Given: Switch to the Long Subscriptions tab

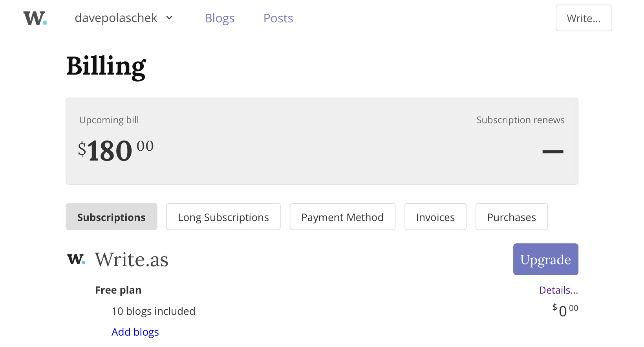Looking at the screenshot, I should pyautogui.click(x=223, y=217).
